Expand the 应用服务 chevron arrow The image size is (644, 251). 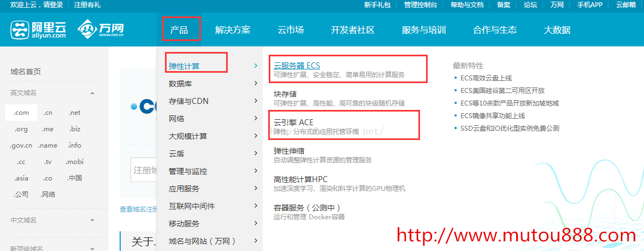[x=256, y=189]
